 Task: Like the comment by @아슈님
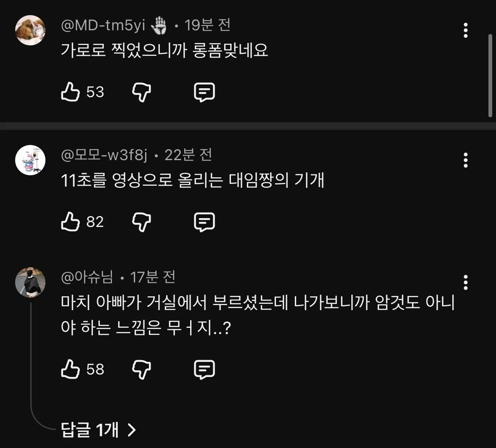pos(71,369)
